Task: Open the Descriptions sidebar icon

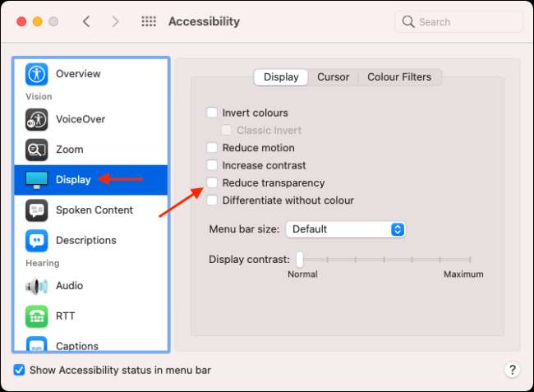Action: [x=38, y=240]
